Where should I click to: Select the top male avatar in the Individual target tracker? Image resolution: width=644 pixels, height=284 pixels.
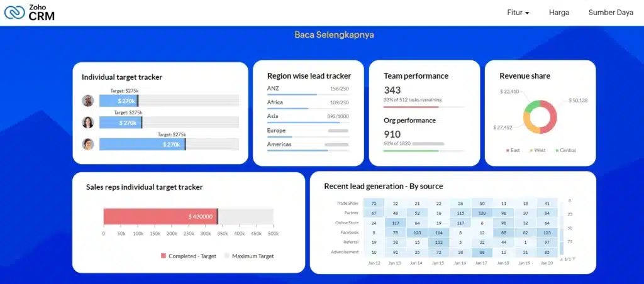88,101
